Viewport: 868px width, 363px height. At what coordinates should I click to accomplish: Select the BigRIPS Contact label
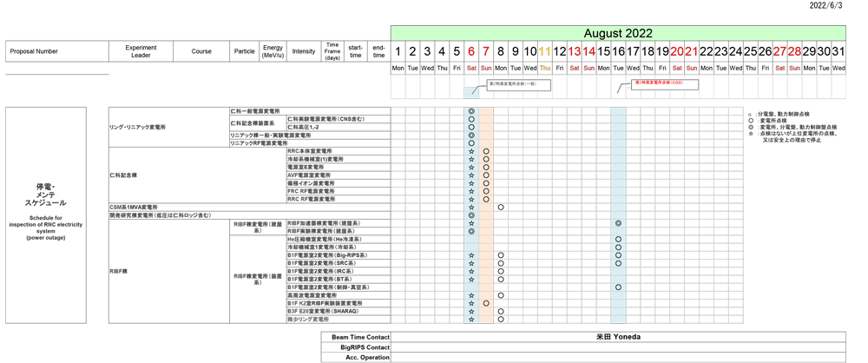pos(356,346)
